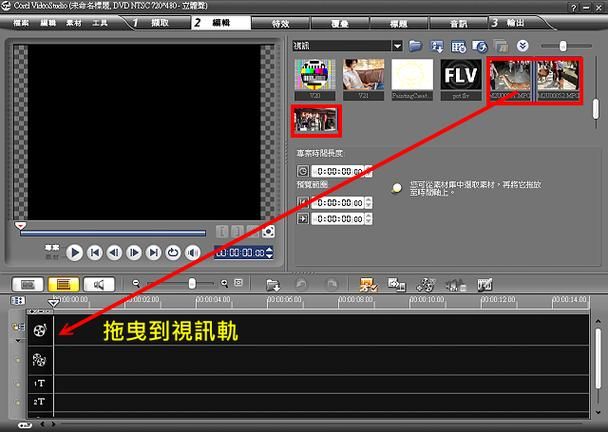
Task: Click the preview scrubber playhead marker
Action: pos(20,226)
